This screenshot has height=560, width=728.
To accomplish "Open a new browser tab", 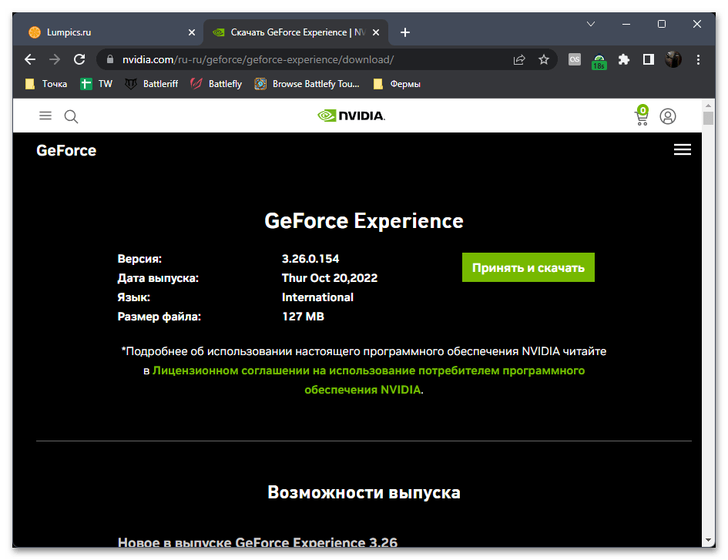I will pos(405,32).
